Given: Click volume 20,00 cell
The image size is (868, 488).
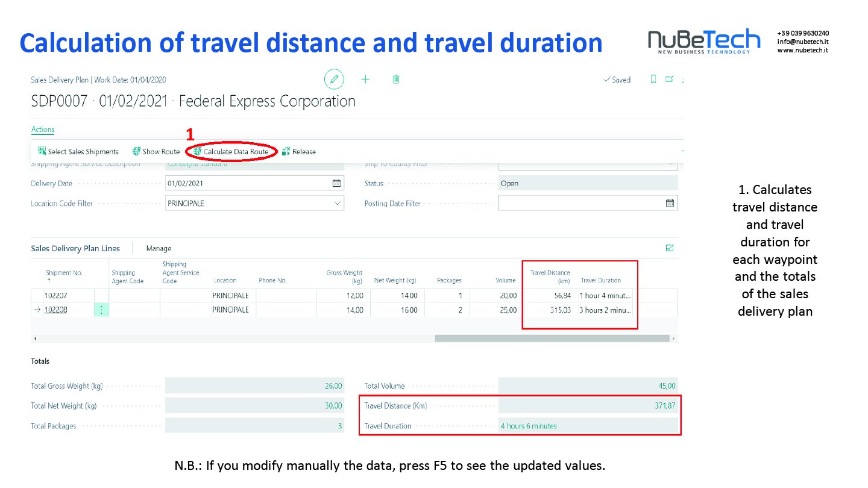Looking at the screenshot, I should pos(497,296).
